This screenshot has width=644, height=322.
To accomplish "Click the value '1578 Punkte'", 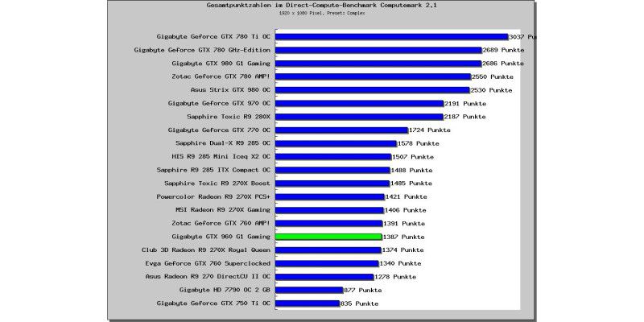I will pos(418,143).
